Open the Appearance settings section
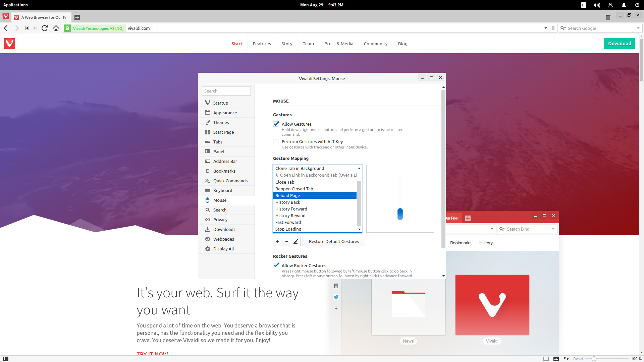644x362 pixels. point(226,113)
